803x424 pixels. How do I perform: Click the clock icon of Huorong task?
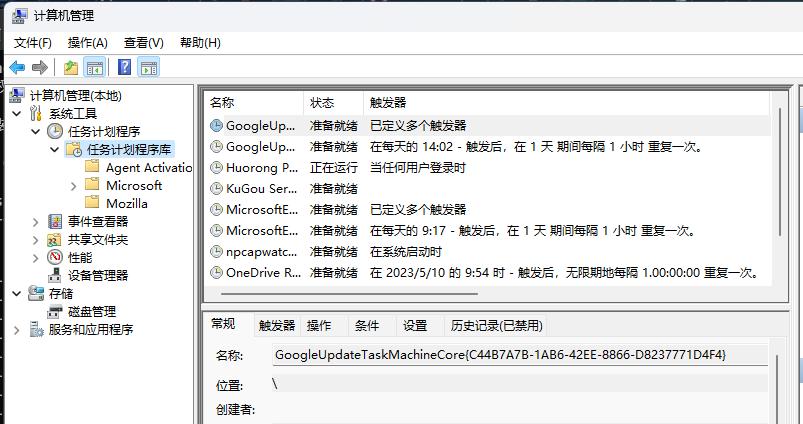click(x=217, y=167)
